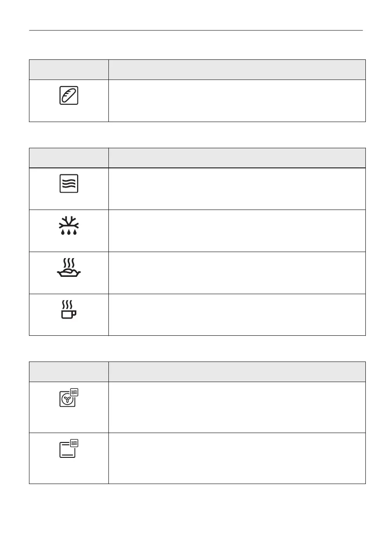Select the description cell beside steaming cup icon
The image size is (392, 557).
pyautogui.click(x=237, y=314)
